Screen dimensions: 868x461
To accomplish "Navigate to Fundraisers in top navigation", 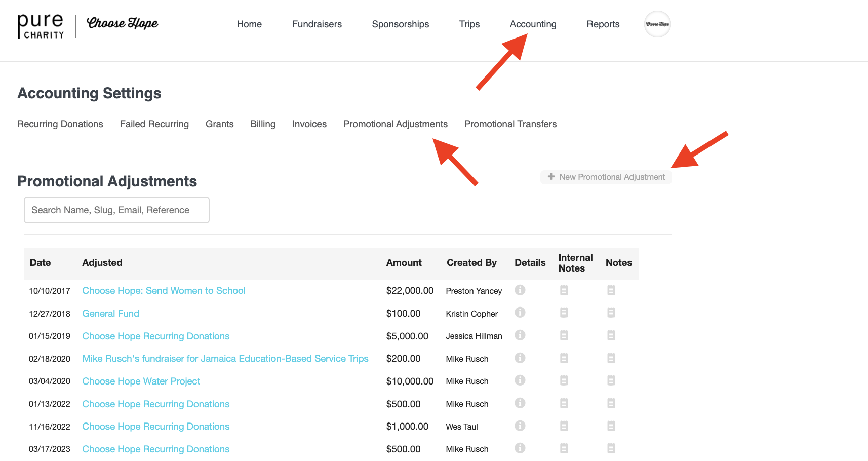I will click(317, 24).
